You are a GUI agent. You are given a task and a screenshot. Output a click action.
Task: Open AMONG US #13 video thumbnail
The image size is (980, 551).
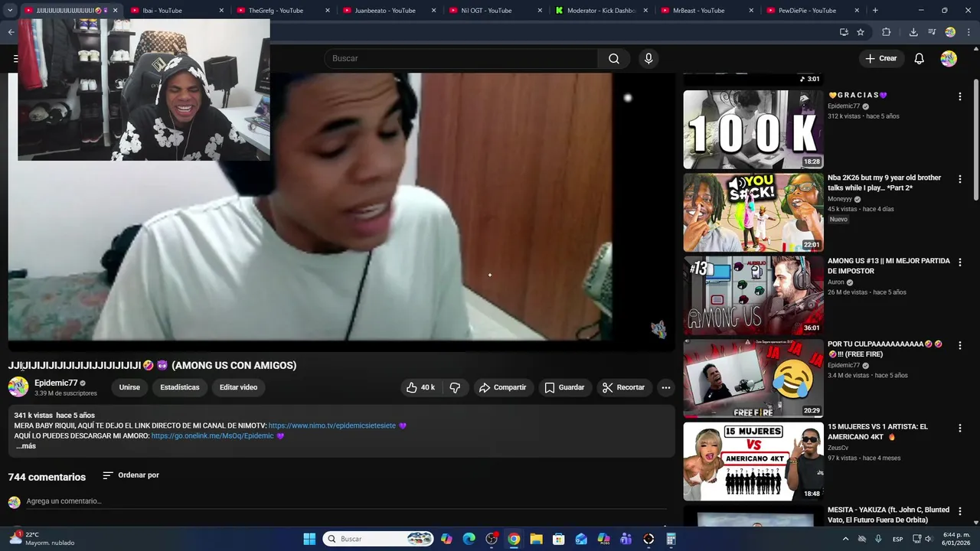click(x=753, y=295)
